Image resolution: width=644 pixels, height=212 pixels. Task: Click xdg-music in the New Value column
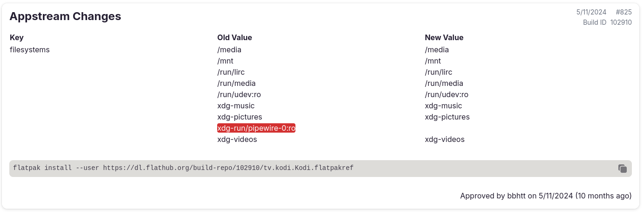[x=443, y=106]
